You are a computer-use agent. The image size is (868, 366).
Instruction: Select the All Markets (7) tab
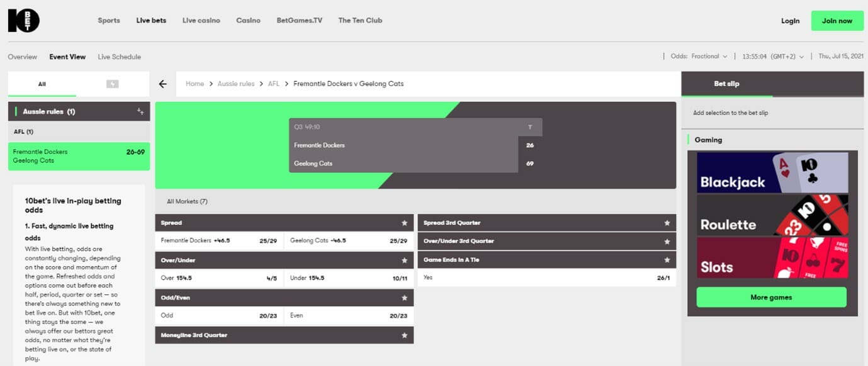[187, 201]
